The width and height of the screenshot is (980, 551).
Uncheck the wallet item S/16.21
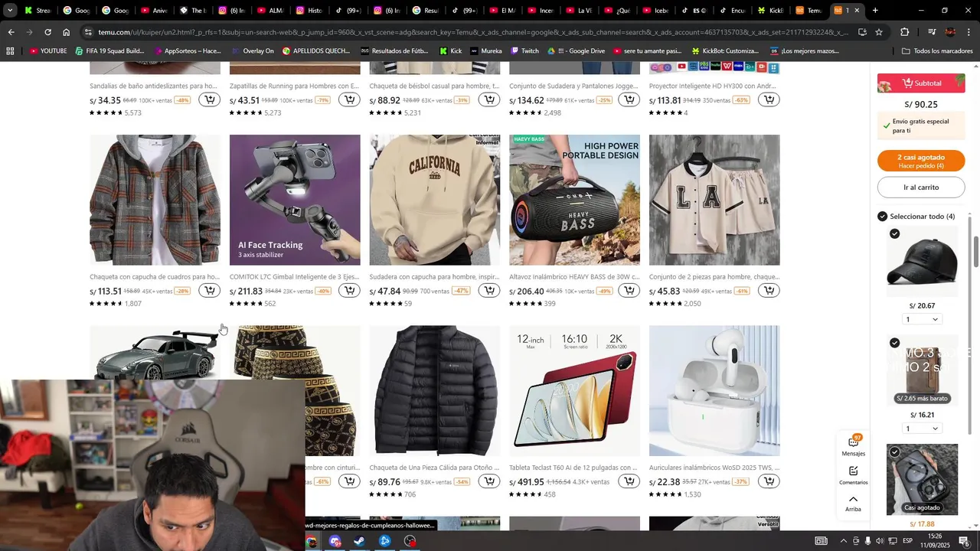895,343
